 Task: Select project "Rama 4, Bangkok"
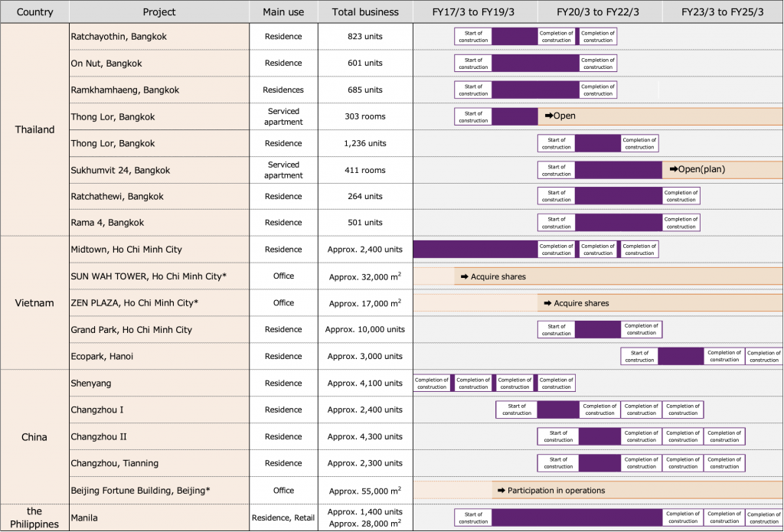click(x=107, y=223)
